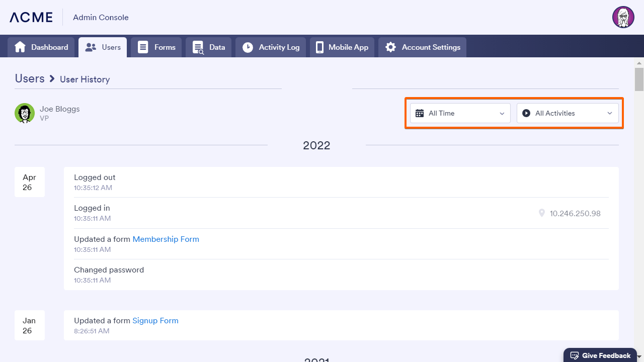Screen dimensions: 644x362
Task: Click the Users people icon
Action: [91, 47]
